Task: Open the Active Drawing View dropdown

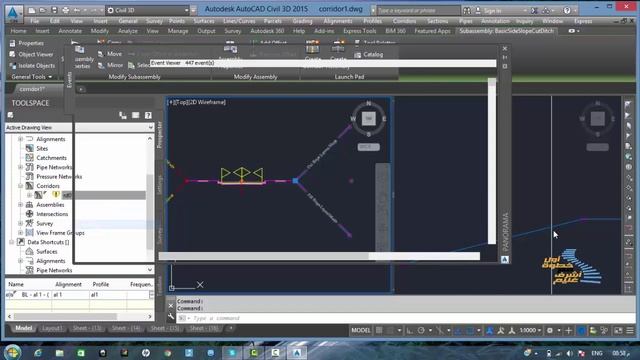Action: tap(79, 128)
